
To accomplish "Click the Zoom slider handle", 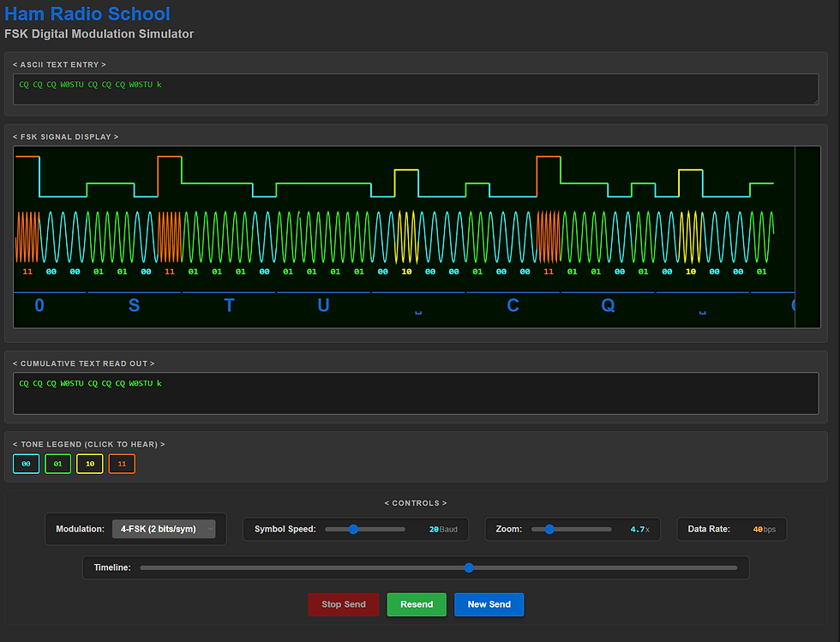I will (x=549, y=529).
